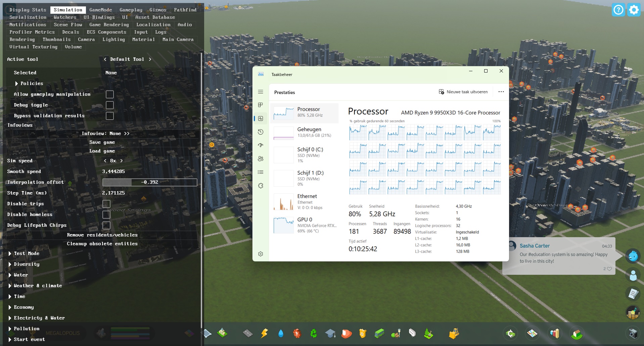Expand the Weather & climate group
Viewport: 644px width, 346px height.
[x=38, y=286]
